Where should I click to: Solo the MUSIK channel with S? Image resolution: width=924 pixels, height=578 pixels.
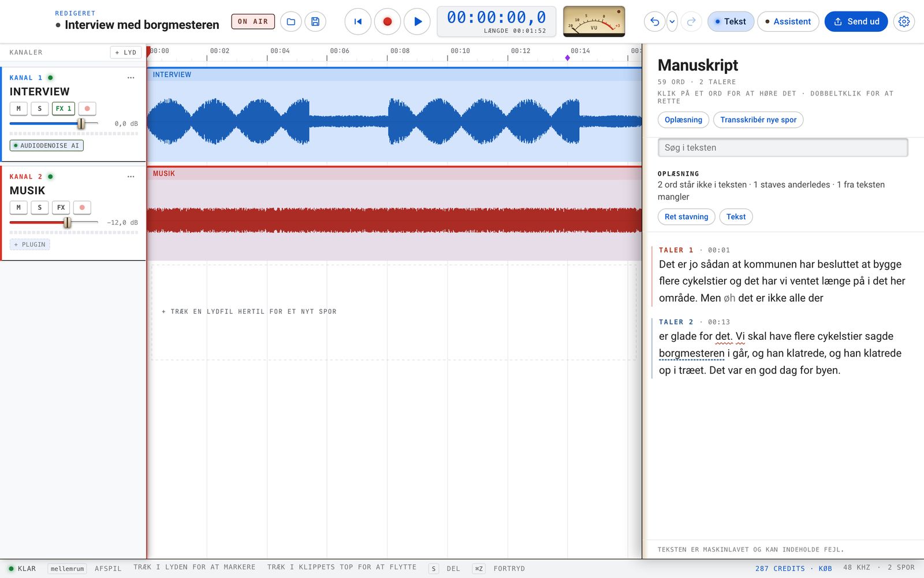pos(40,208)
